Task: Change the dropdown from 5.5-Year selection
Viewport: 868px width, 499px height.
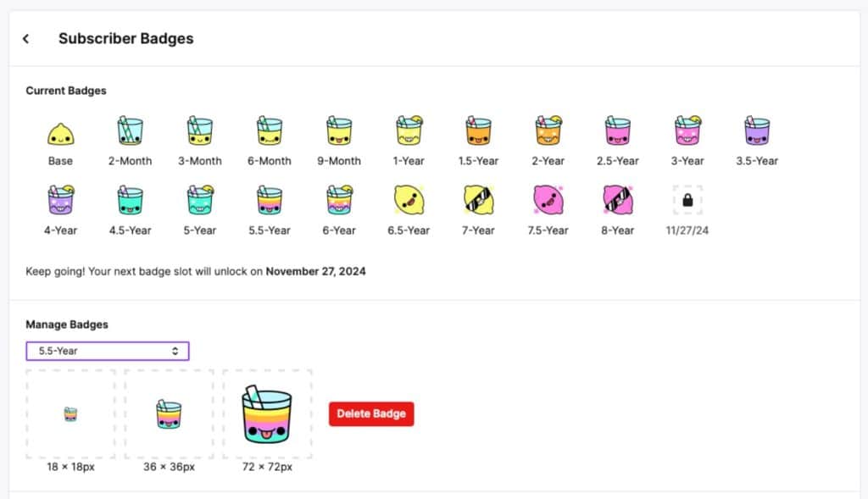Action: (107, 350)
